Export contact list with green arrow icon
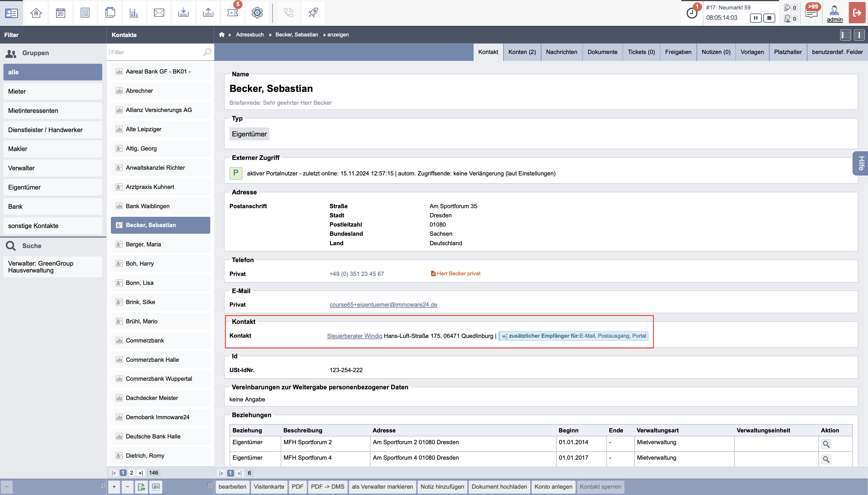Image resolution: width=868 pixels, height=495 pixels. pos(141,487)
